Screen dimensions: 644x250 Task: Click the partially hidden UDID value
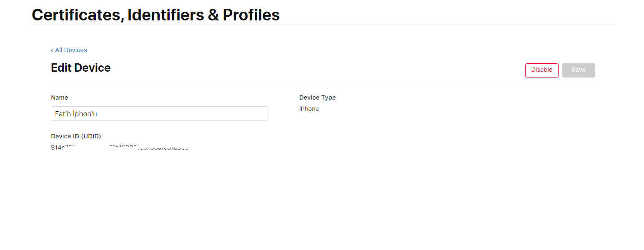pyautogui.click(x=120, y=147)
